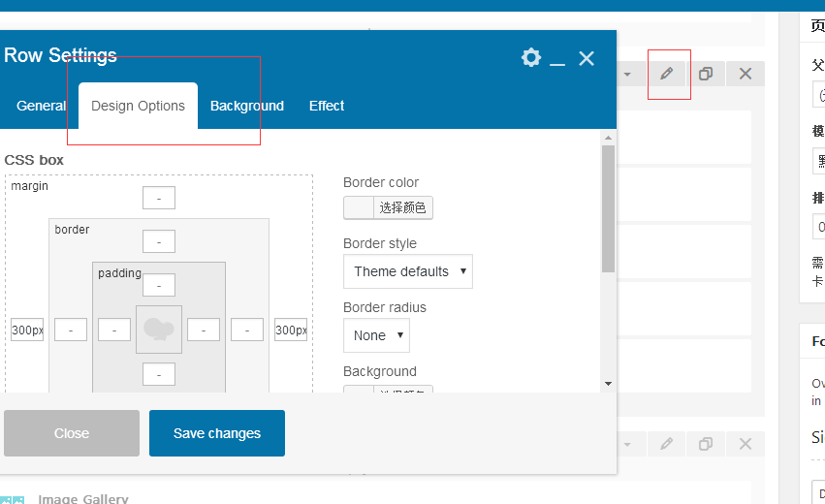This screenshot has height=504, width=825.
Task: Open the Background tab
Action: point(247,106)
